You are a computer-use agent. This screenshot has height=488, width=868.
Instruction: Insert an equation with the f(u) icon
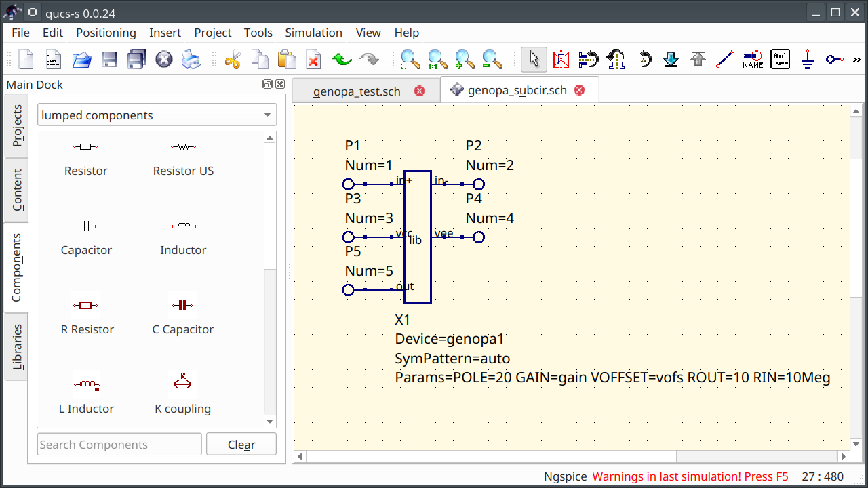(x=779, y=59)
